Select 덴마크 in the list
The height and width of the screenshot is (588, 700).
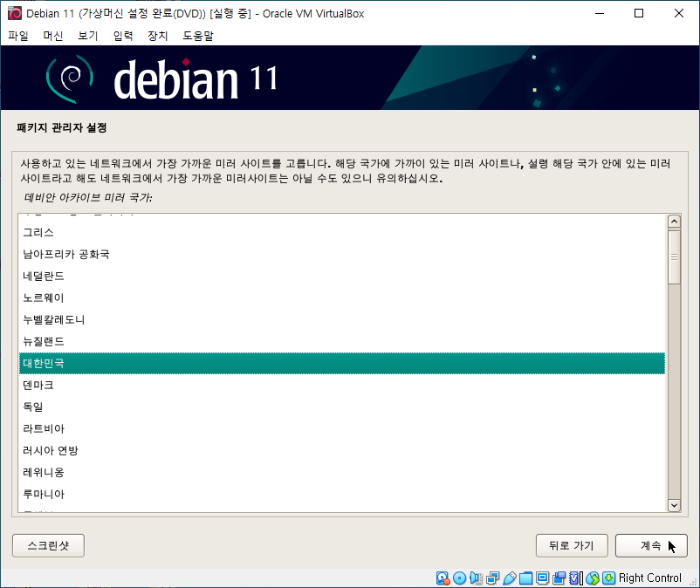pyautogui.click(x=342, y=385)
